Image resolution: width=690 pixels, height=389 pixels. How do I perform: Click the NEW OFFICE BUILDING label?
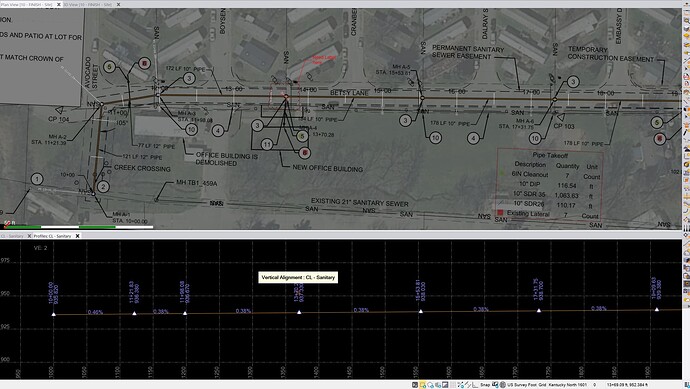pos(327,169)
